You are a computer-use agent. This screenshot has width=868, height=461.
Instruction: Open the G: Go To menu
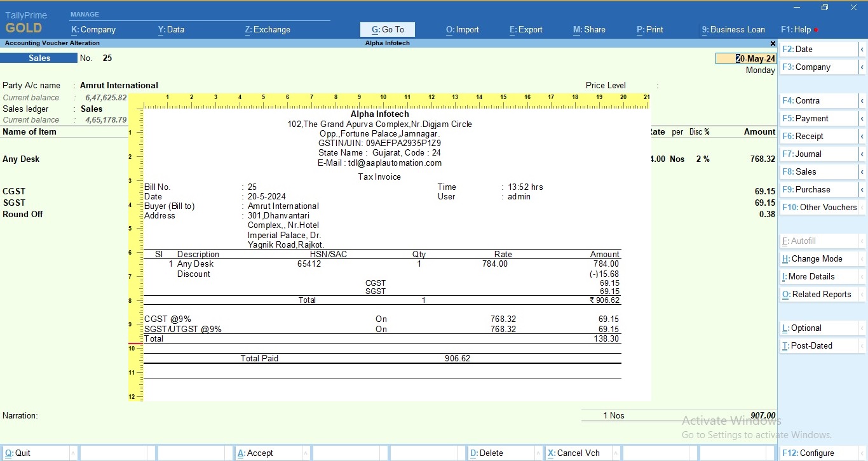coord(387,29)
